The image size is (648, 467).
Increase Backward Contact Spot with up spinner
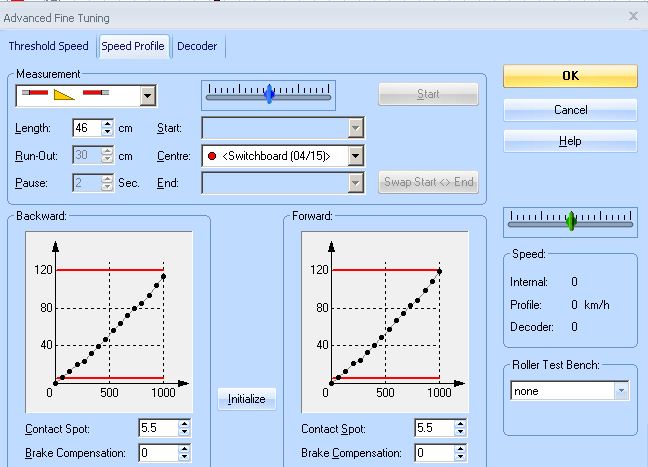184,424
